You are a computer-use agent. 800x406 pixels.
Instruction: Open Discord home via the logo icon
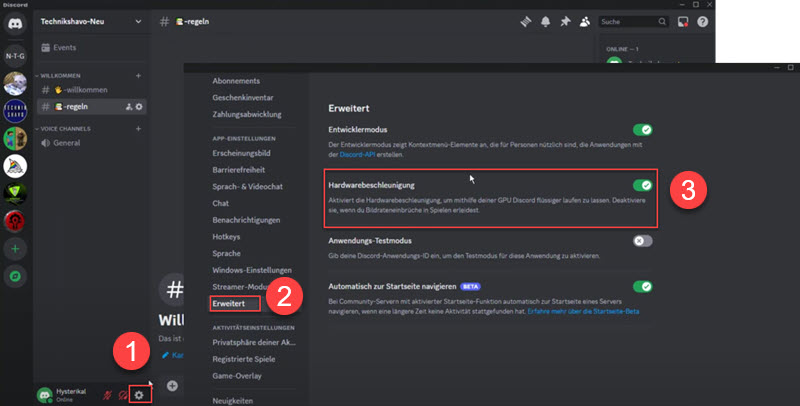tap(15, 24)
